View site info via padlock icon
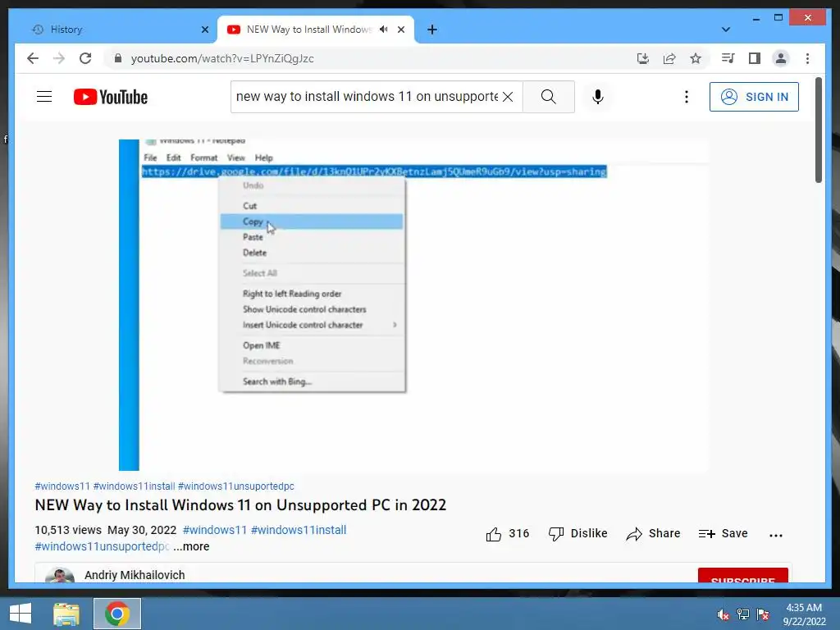 pyautogui.click(x=118, y=58)
